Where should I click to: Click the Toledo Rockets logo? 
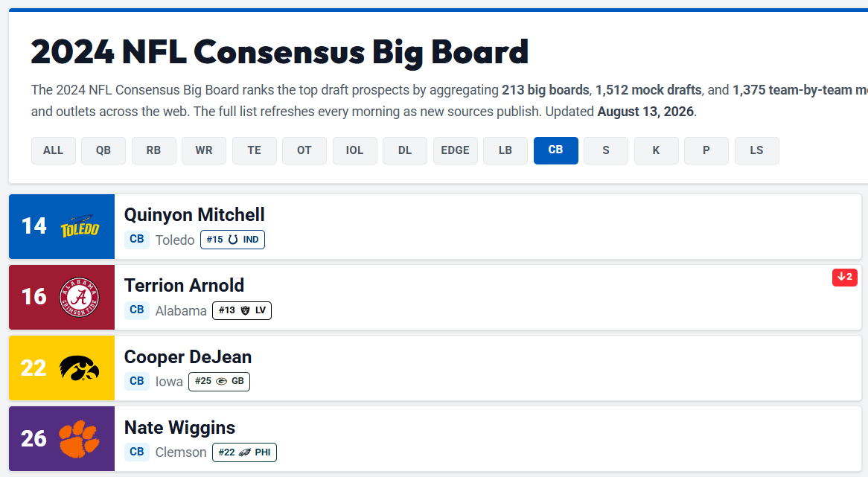[x=80, y=226]
